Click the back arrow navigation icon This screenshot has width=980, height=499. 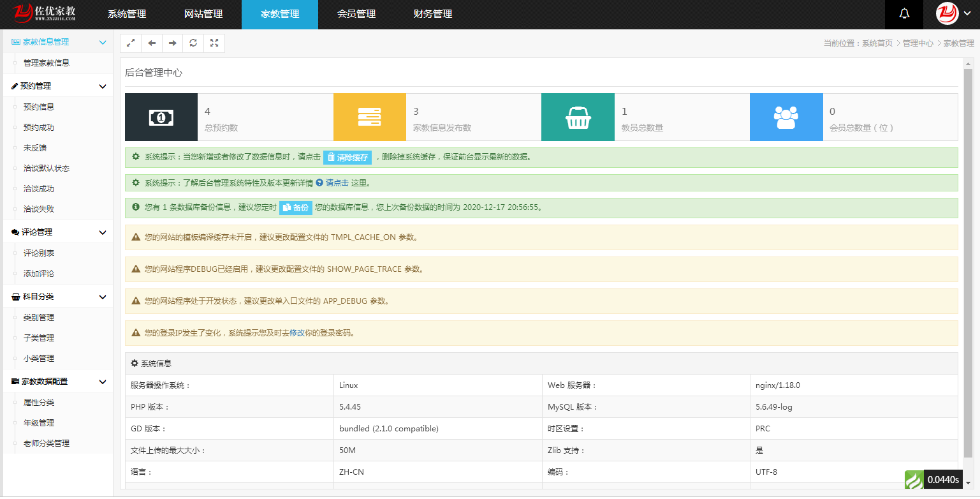tap(151, 43)
